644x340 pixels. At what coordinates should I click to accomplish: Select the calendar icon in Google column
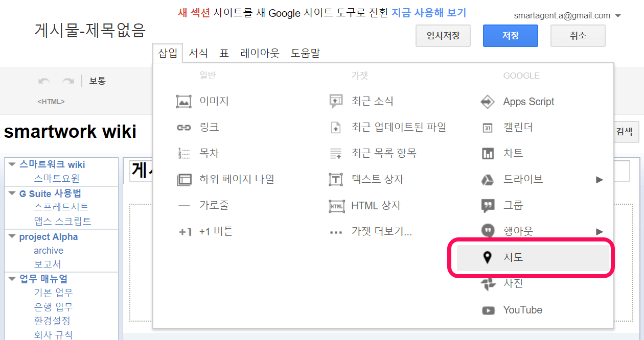coord(488,128)
